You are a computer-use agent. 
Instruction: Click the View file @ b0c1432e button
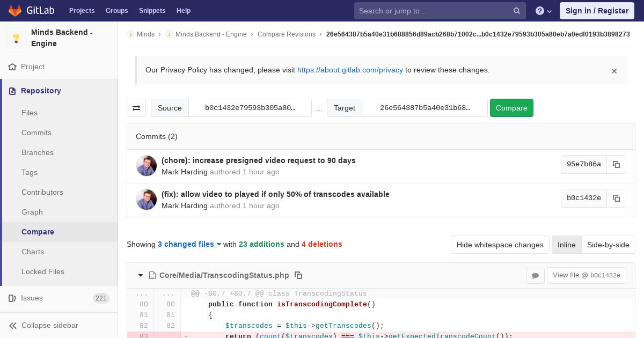point(586,276)
